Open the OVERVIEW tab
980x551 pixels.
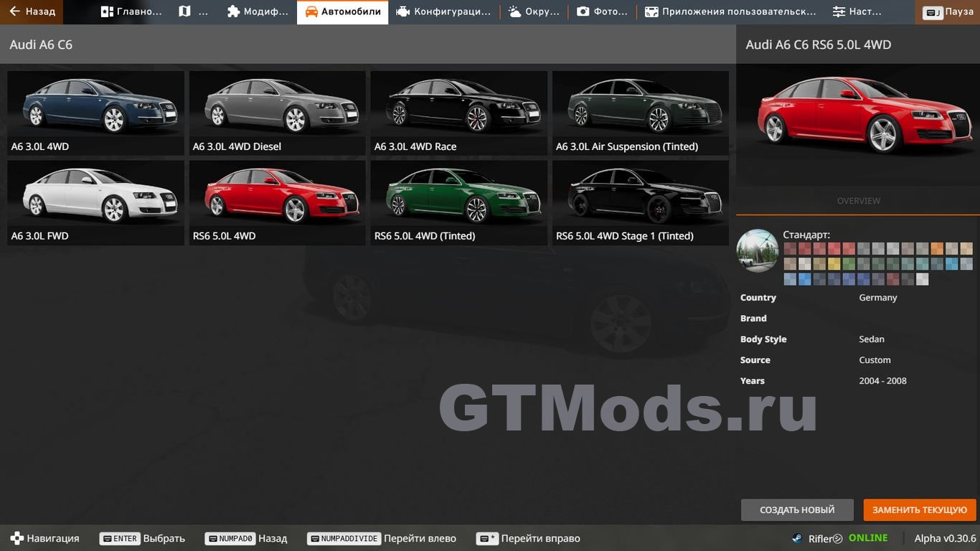point(858,201)
